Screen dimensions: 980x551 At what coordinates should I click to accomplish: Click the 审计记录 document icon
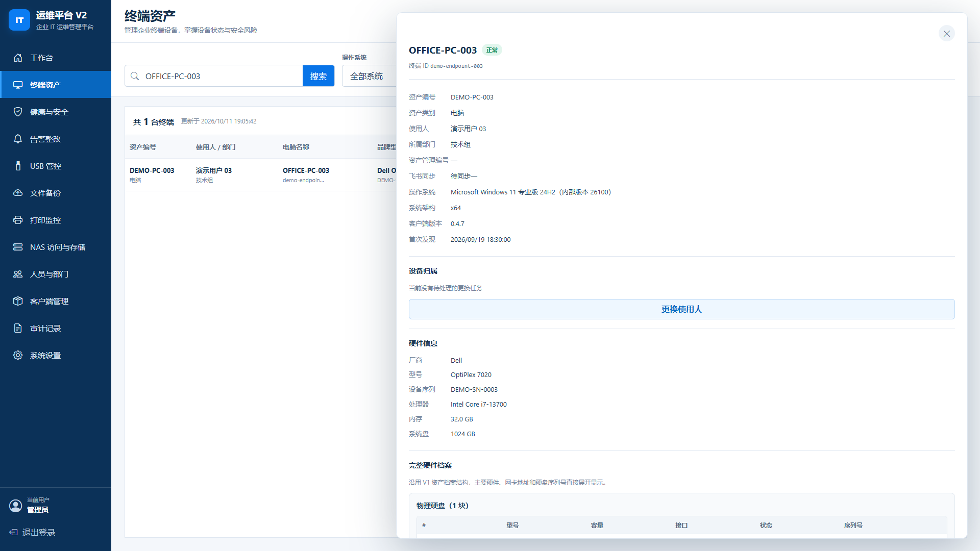(18, 328)
